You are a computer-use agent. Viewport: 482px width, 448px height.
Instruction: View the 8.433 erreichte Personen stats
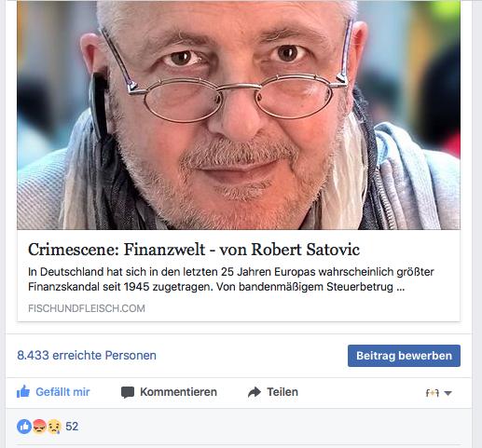pyautogui.click(x=87, y=355)
